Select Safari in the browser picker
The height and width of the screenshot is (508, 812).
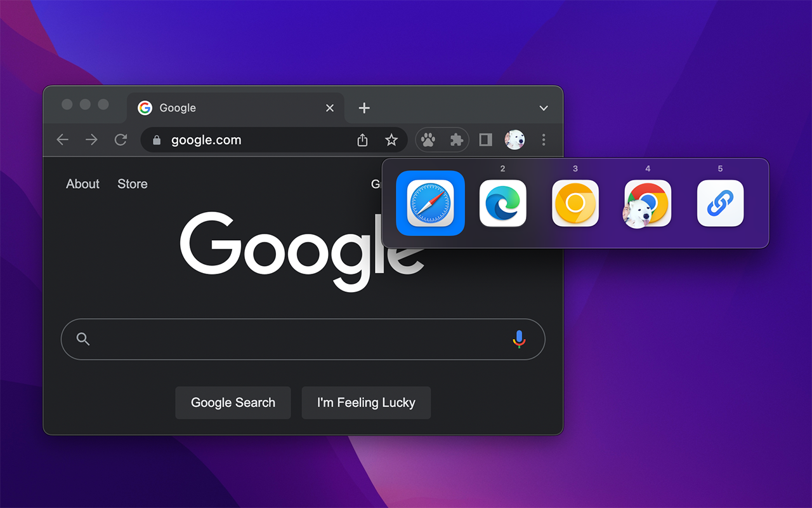(430, 203)
